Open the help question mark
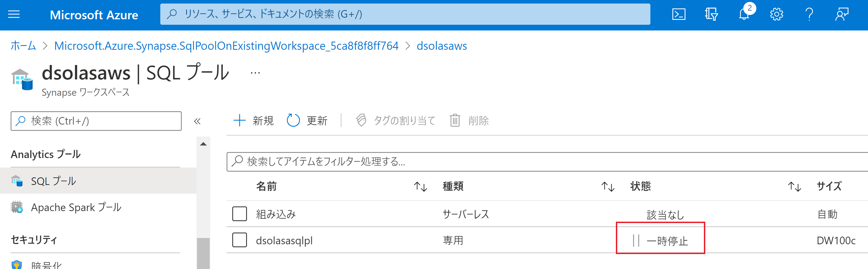This screenshot has width=868, height=269. pyautogui.click(x=809, y=14)
